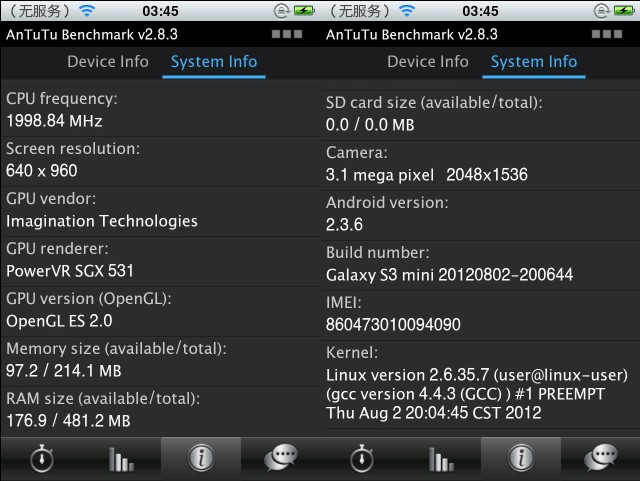This screenshot has height=481, width=640.
Task: Tap the stopwatch benchmark icon on right screen
Action: 361,459
